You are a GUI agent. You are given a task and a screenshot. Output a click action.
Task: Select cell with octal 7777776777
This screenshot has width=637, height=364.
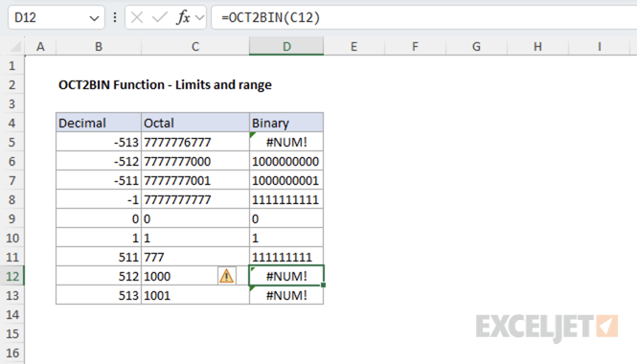pyautogui.click(x=195, y=142)
